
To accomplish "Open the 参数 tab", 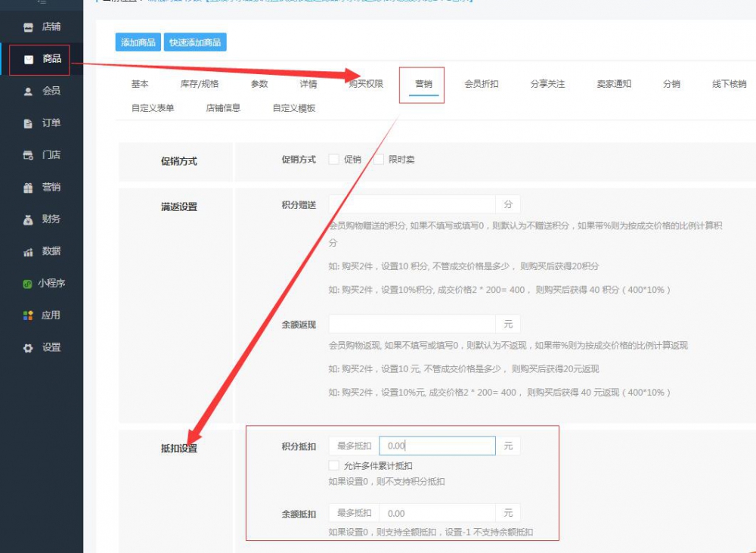I will click(259, 84).
